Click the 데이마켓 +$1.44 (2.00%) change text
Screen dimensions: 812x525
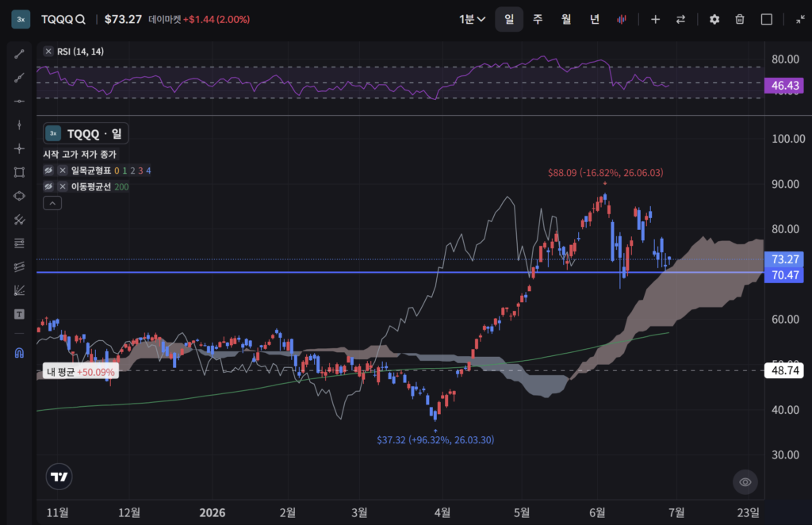(x=199, y=20)
